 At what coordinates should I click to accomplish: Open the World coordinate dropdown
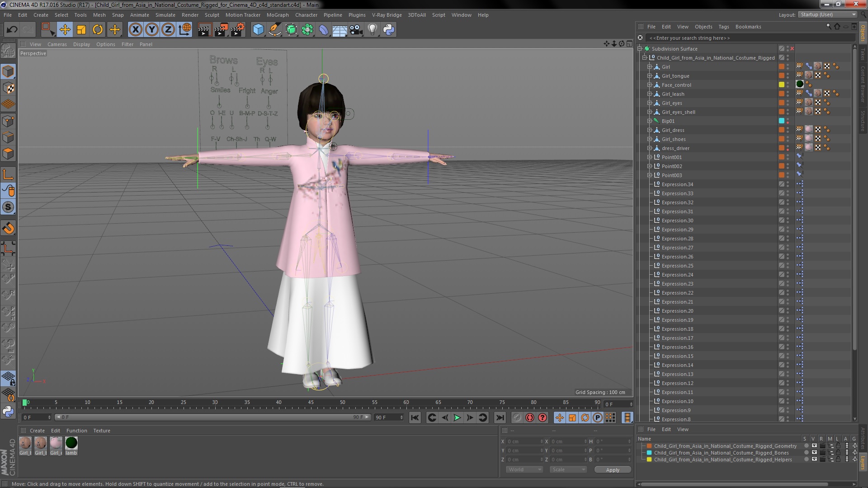[x=524, y=469]
